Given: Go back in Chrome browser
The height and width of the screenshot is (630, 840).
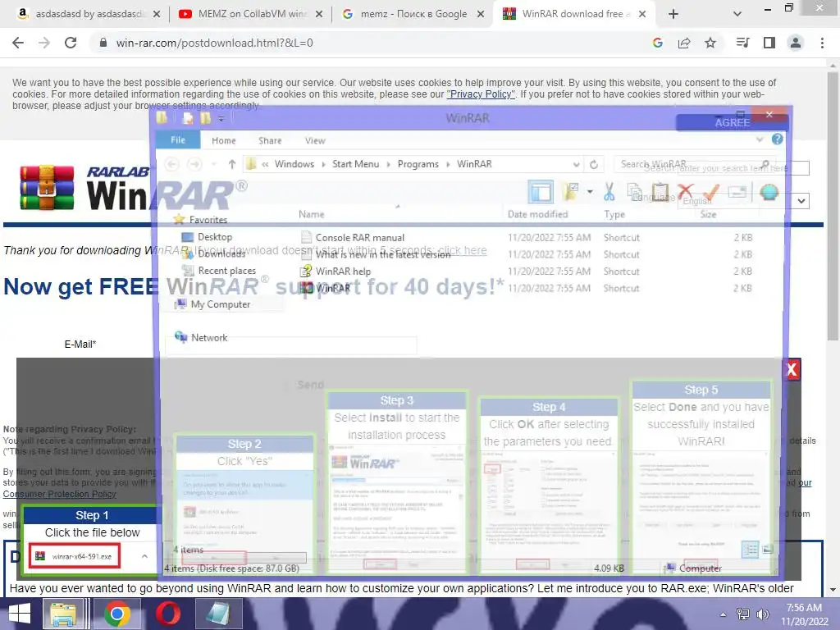Looking at the screenshot, I should click(18, 43).
